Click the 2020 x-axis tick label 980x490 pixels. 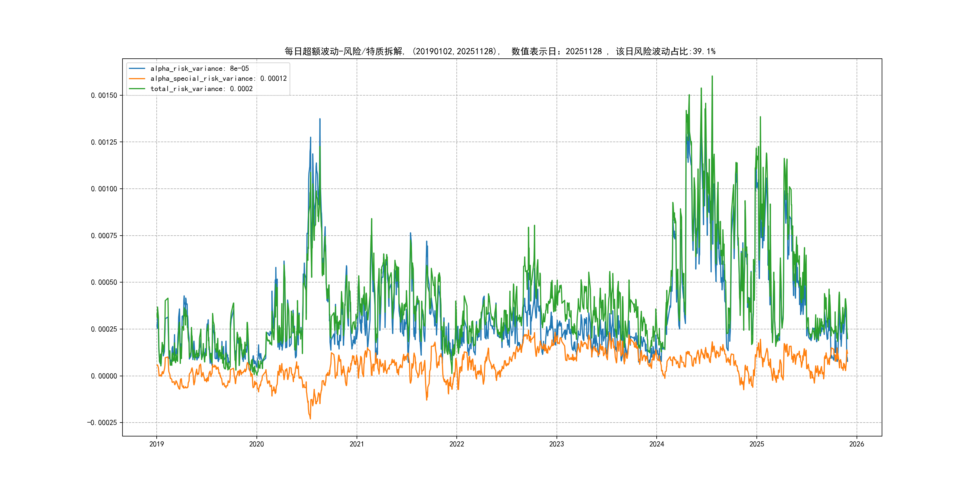coord(256,444)
